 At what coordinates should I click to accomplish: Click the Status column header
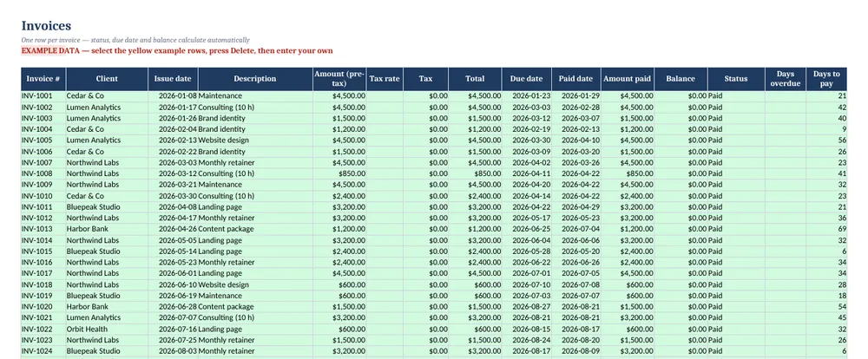pyautogui.click(x=736, y=79)
